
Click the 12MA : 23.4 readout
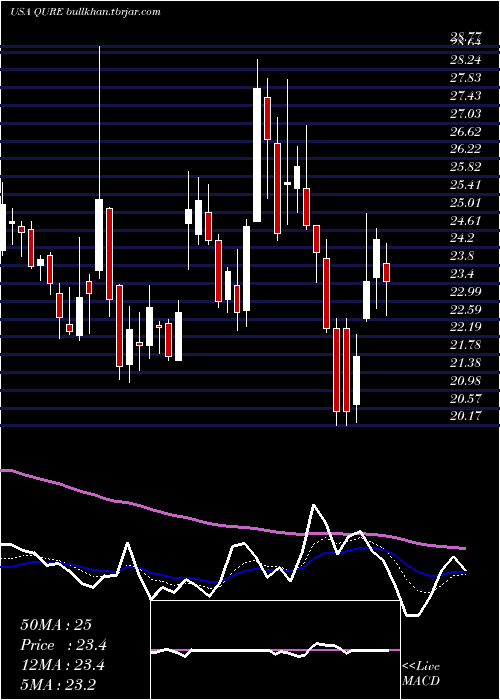pyautogui.click(x=62, y=665)
